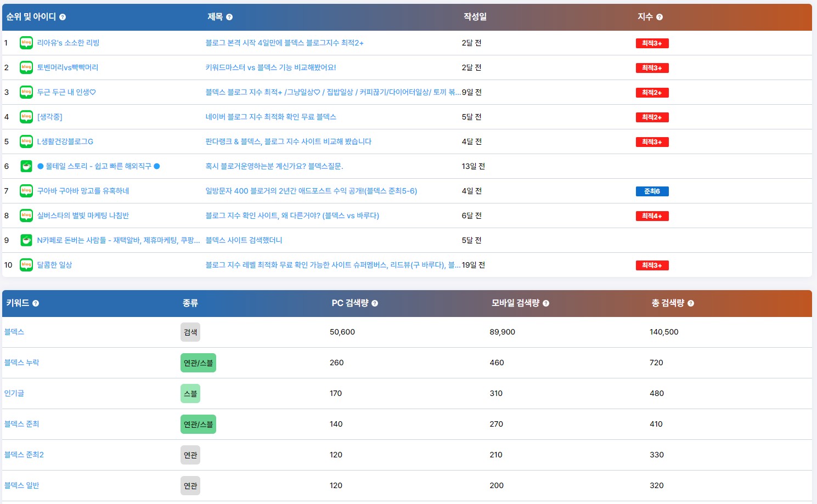This screenshot has width=817, height=504.
Task: Open keyword link 블덱스 준최
Action: coord(21,424)
